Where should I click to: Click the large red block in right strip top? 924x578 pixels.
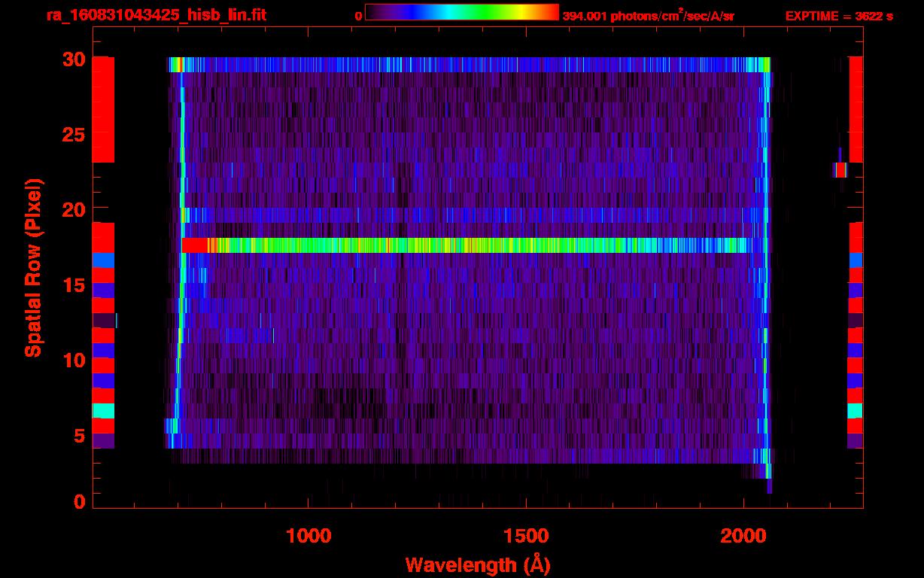[x=856, y=110]
